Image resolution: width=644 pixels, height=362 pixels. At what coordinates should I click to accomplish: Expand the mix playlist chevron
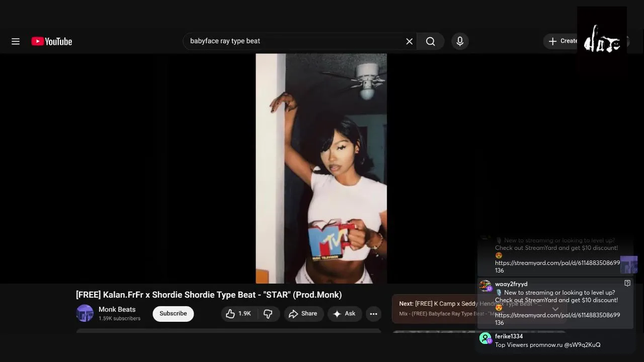(555, 309)
